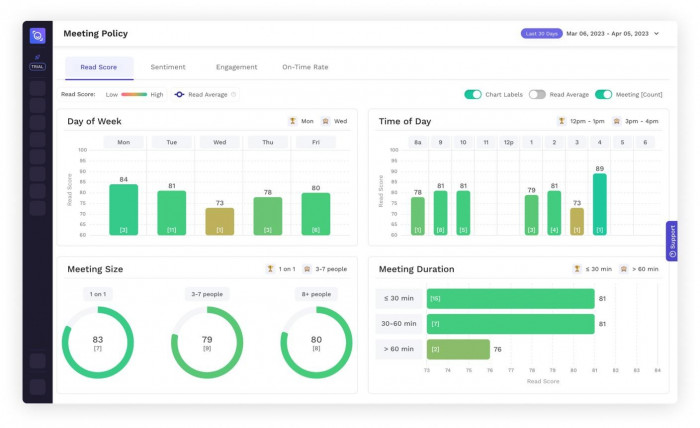Screen dimensions: 700x428
Task: Select the 4pm bar showing 89
Action: [x=600, y=204]
